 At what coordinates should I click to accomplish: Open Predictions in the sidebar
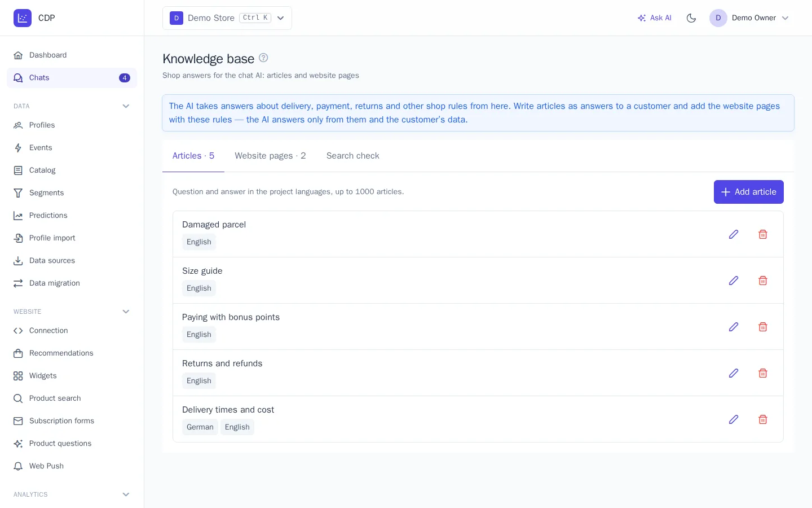(x=72, y=216)
